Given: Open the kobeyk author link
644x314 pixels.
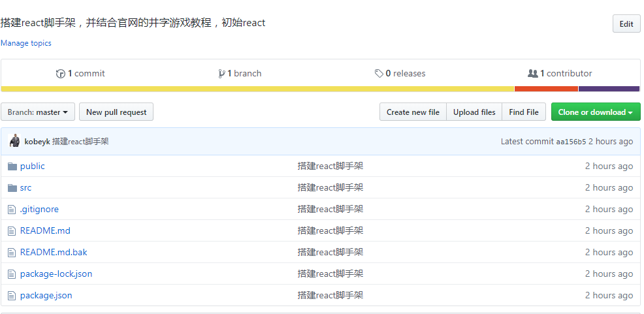Looking at the screenshot, I should [37, 142].
